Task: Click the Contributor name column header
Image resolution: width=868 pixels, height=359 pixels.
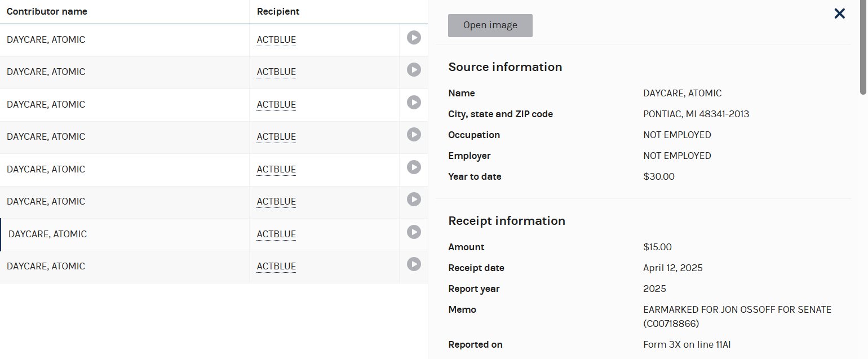Action: [47, 11]
